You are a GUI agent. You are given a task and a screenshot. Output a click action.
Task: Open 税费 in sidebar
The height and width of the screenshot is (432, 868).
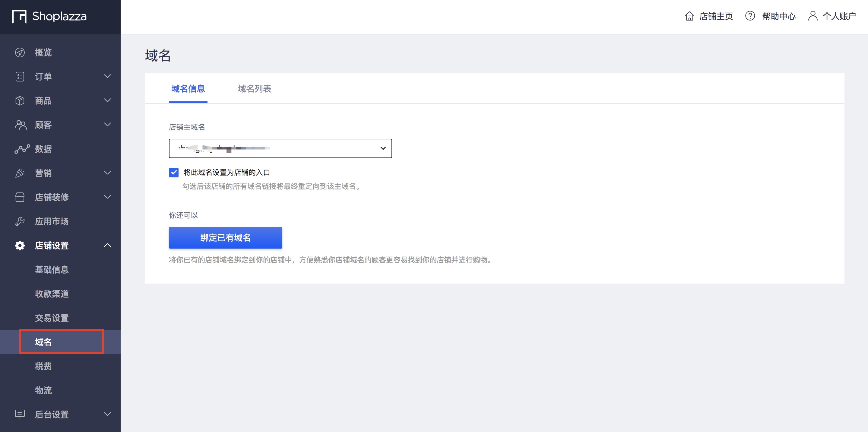(x=43, y=366)
